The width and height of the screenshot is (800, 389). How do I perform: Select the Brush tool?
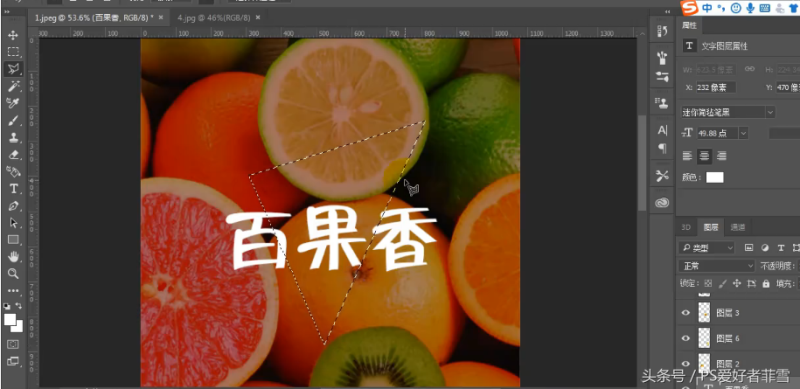click(13, 120)
